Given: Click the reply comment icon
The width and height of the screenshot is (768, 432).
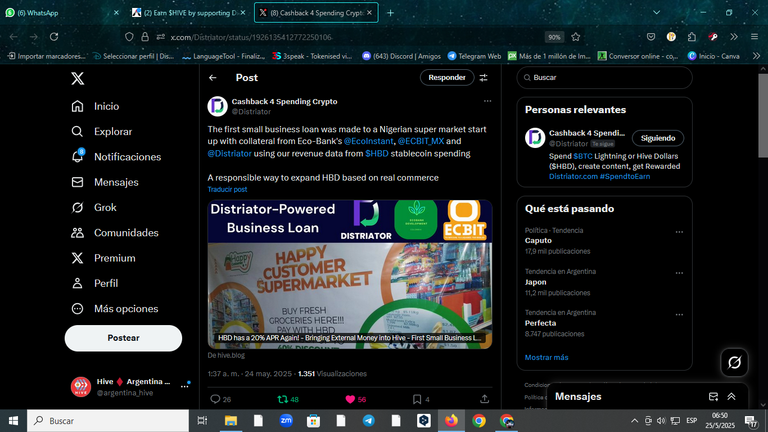Looking at the screenshot, I should click(x=215, y=399).
